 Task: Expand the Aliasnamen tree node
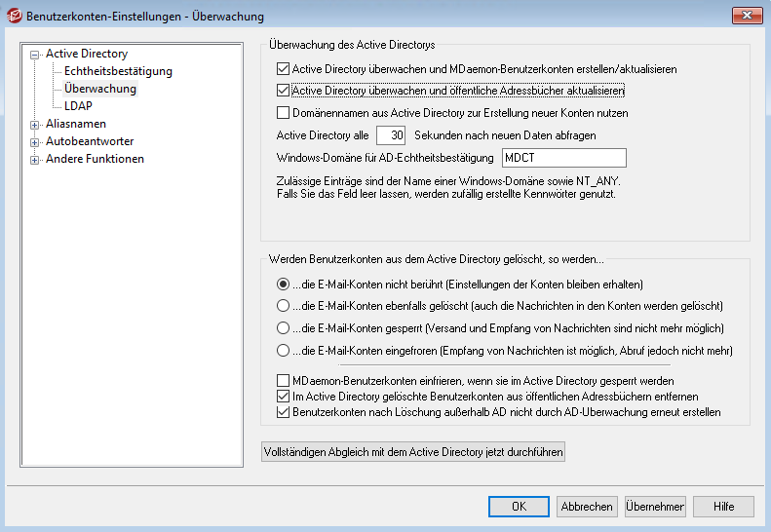click(35, 125)
